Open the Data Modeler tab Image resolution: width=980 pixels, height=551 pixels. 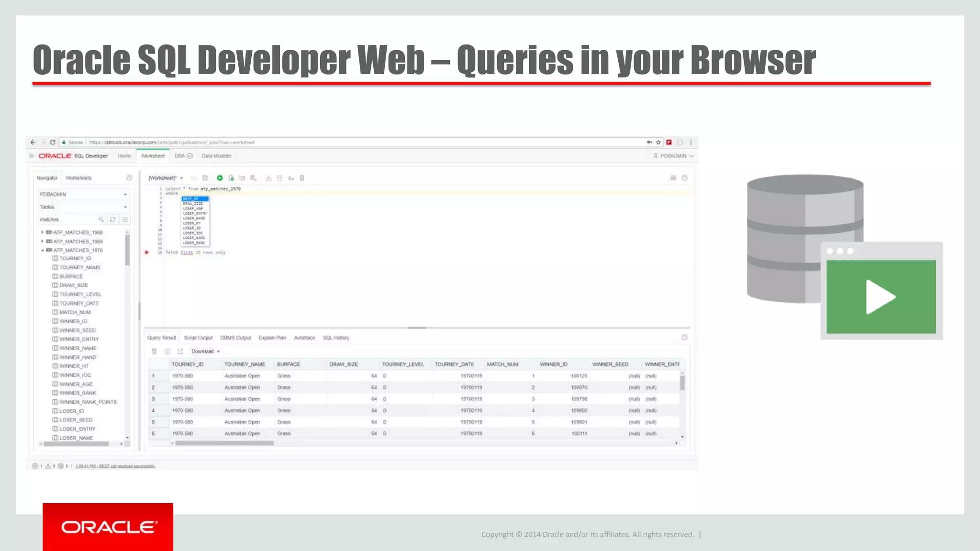[216, 156]
